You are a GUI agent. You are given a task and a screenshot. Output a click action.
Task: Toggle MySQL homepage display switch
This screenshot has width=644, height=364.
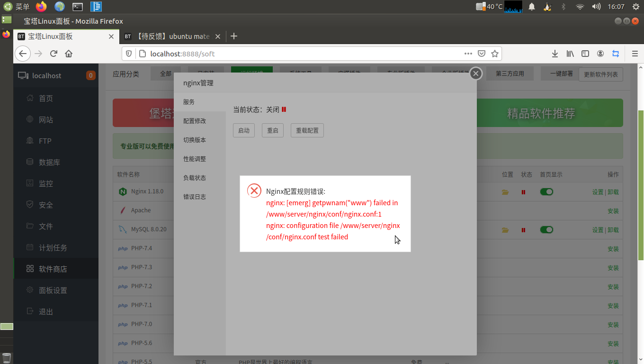click(546, 229)
